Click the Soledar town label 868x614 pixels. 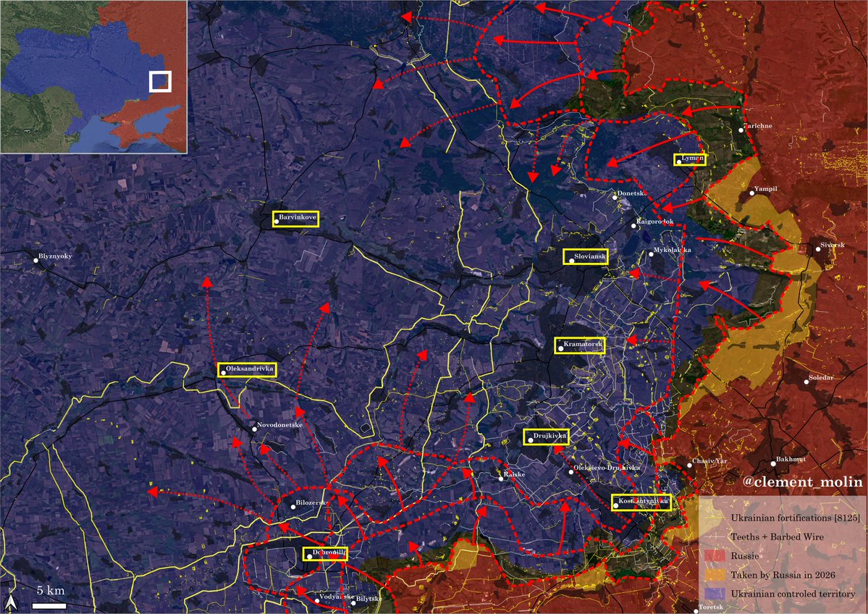point(821,378)
